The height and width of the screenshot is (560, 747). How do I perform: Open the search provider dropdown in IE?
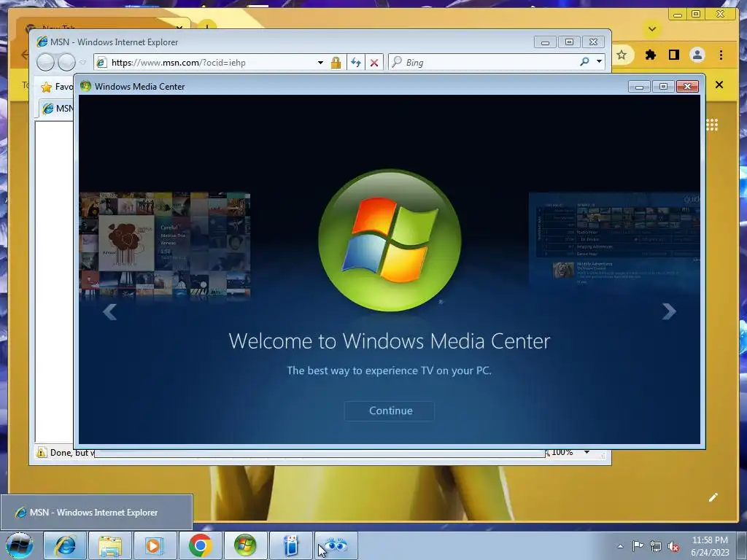click(x=599, y=61)
